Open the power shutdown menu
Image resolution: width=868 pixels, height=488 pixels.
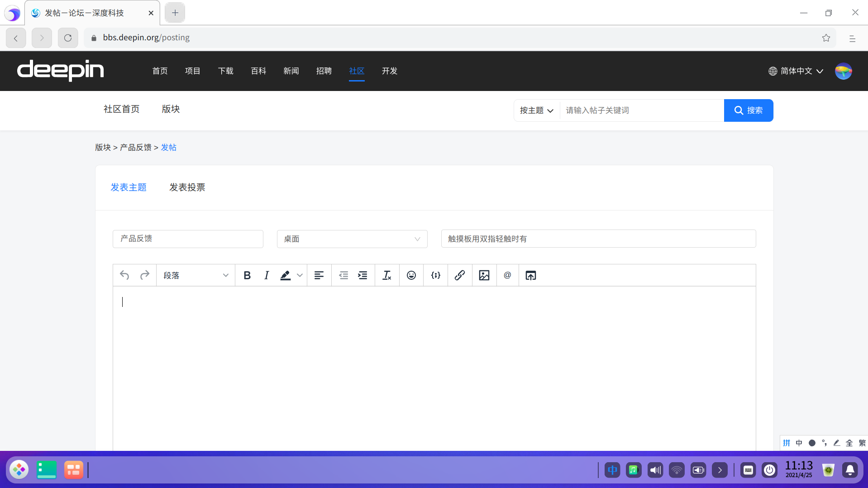[x=769, y=470]
